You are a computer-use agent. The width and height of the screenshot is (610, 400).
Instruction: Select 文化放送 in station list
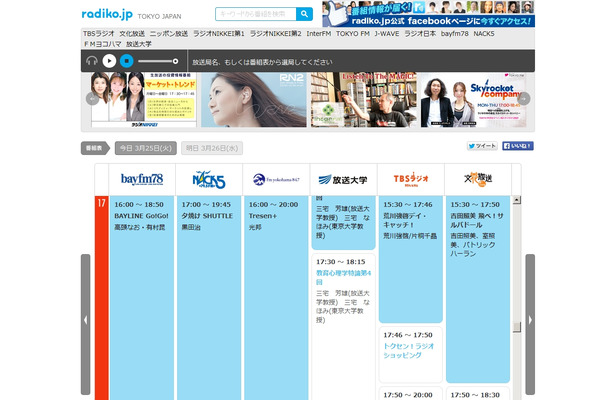point(132,34)
